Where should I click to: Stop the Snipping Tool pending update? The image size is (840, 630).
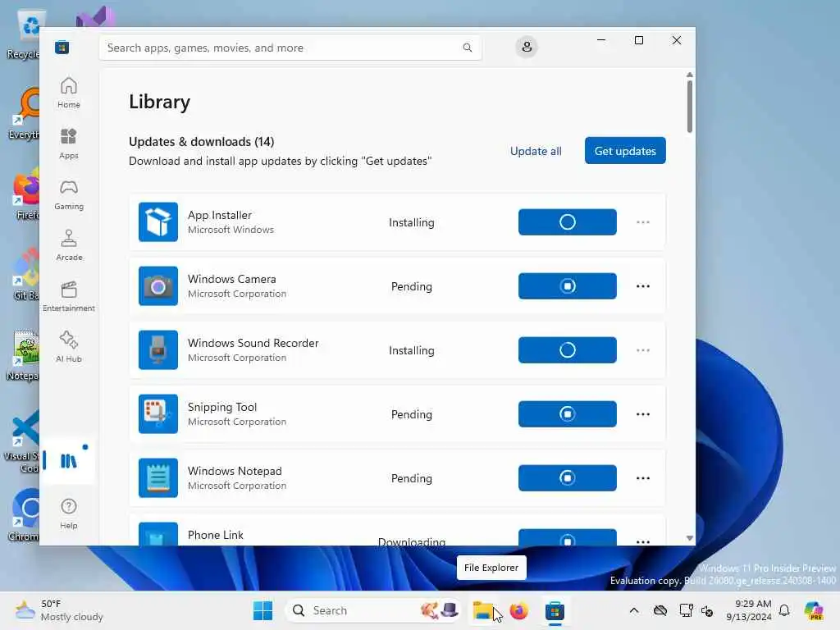(568, 414)
